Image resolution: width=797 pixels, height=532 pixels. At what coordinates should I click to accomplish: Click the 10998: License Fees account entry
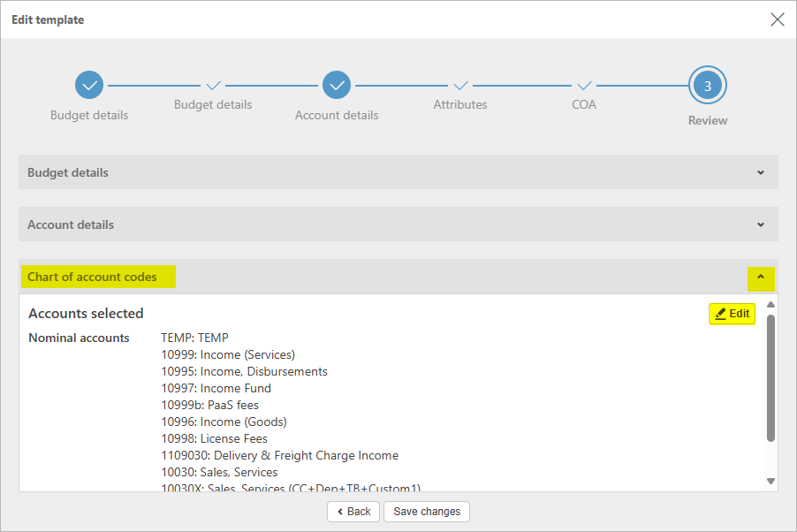pos(214,439)
